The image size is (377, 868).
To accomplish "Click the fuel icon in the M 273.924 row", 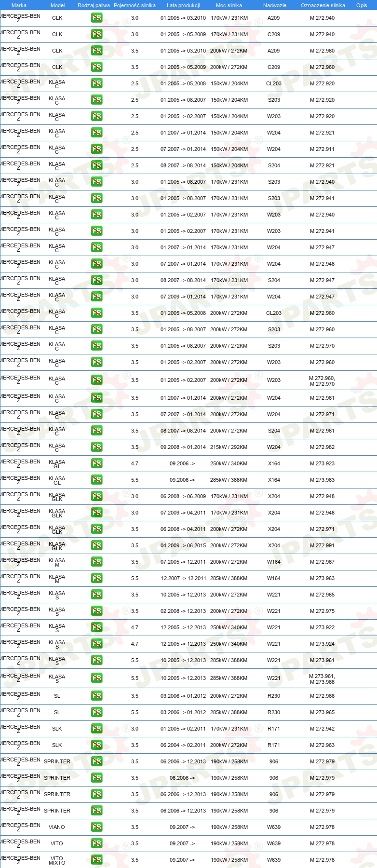I will pyautogui.click(x=96, y=644).
